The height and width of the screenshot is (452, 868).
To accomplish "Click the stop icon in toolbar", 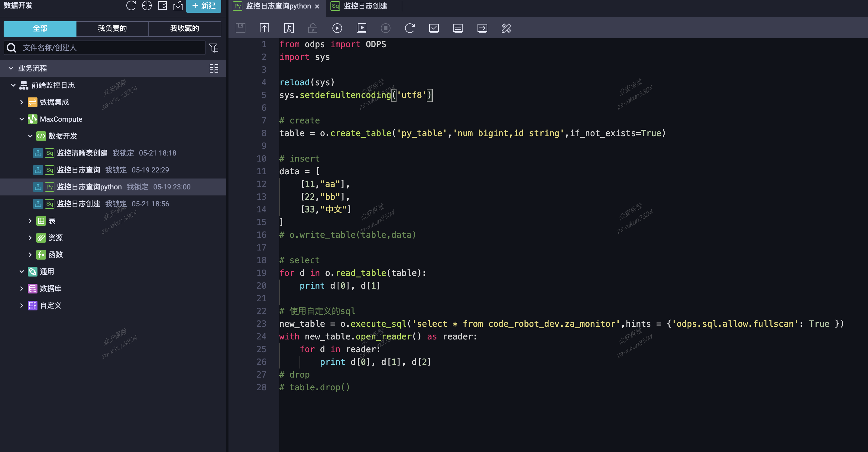I will coord(385,28).
